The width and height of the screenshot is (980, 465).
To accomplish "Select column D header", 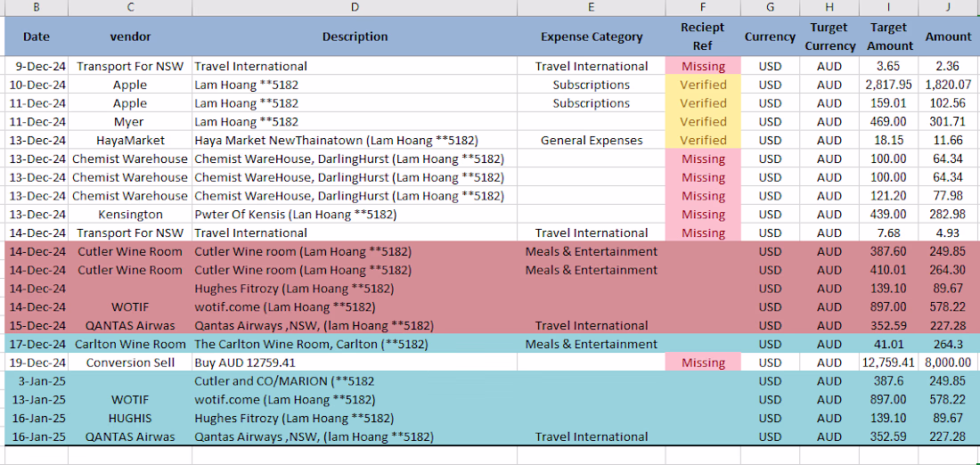I will (x=355, y=7).
